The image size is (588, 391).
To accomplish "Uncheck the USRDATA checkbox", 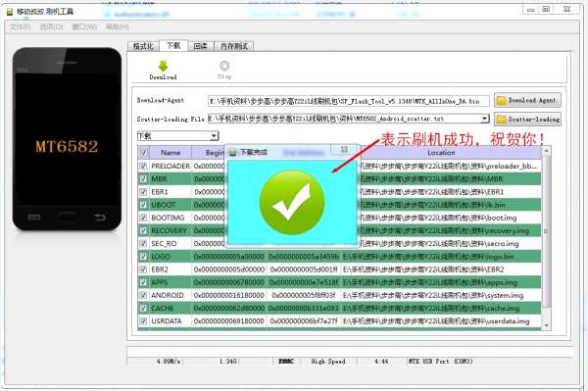I will tap(143, 320).
